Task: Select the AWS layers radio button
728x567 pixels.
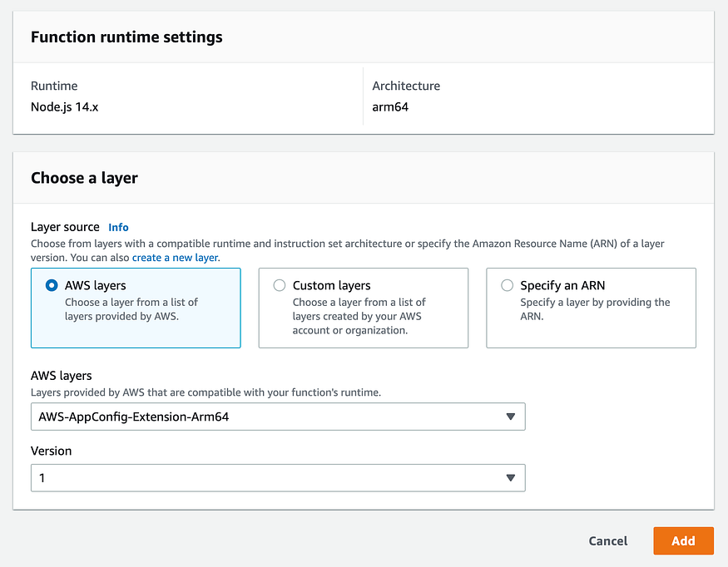Action: coord(52,285)
